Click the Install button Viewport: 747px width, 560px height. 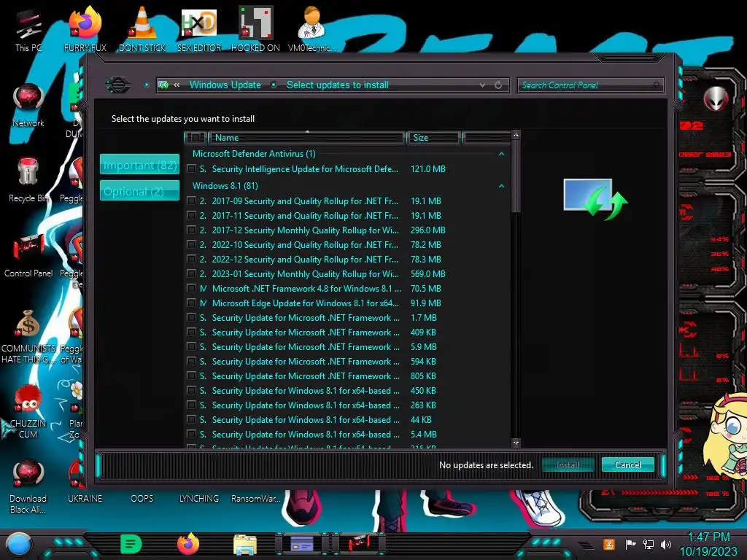pos(568,464)
